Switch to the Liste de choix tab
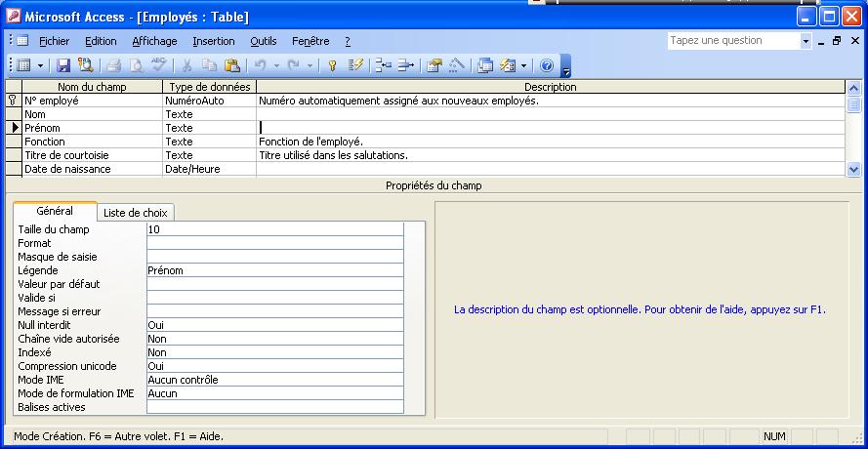Image resolution: width=868 pixels, height=449 pixels. coord(136,212)
